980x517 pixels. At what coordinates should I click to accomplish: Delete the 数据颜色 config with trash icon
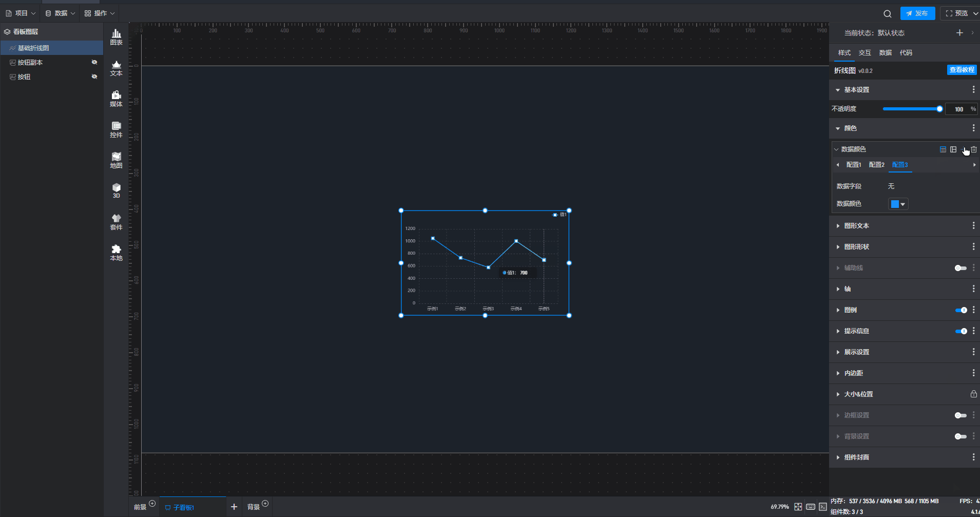coord(974,149)
